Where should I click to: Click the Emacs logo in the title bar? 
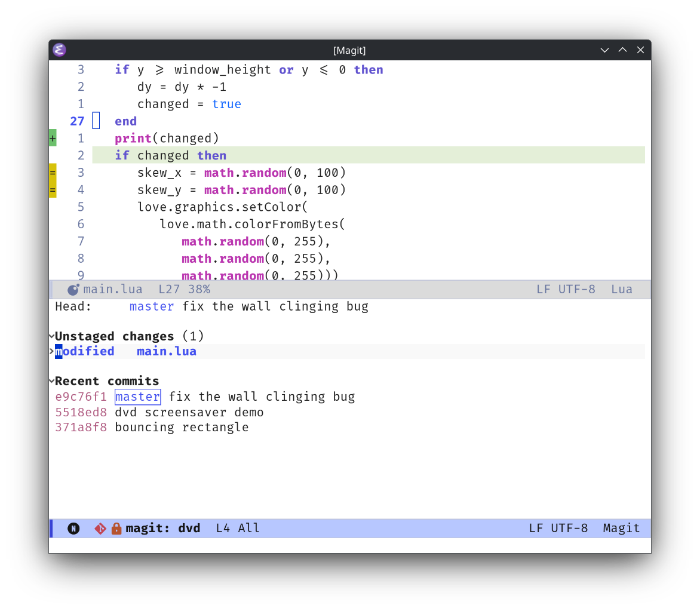click(59, 50)
